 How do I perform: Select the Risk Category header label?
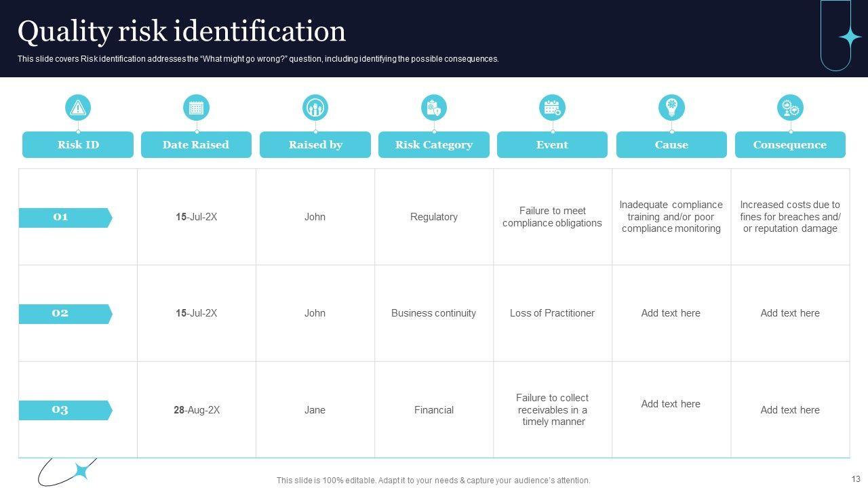tap(434, 145)
